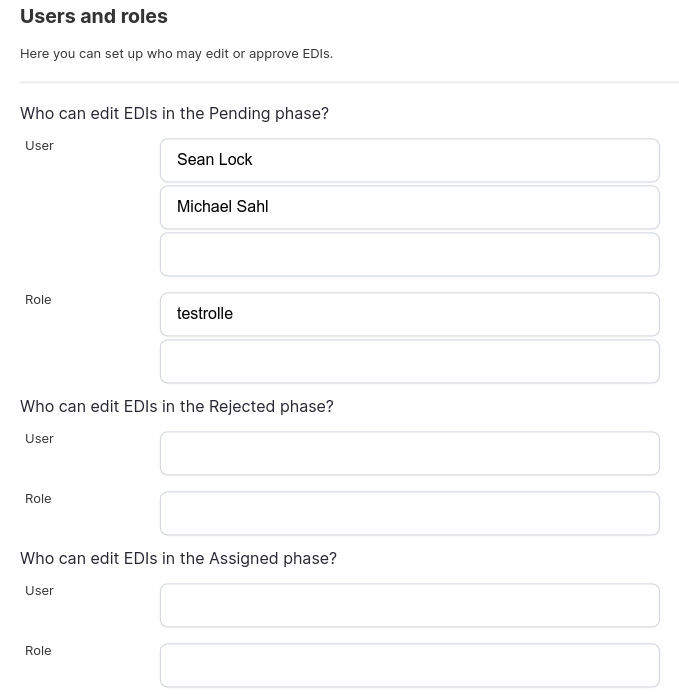
Task: Click the User label in Assigned section
Action: pyautogui.click(x=39, y=591)
